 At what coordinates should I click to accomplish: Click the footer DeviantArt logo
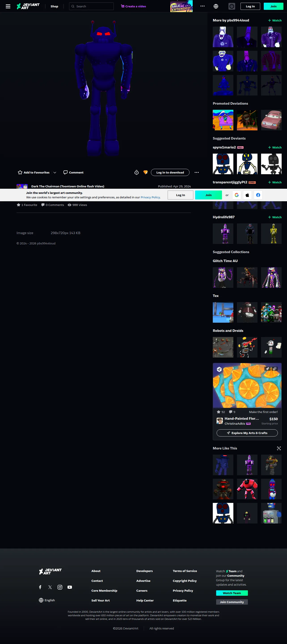50,572
